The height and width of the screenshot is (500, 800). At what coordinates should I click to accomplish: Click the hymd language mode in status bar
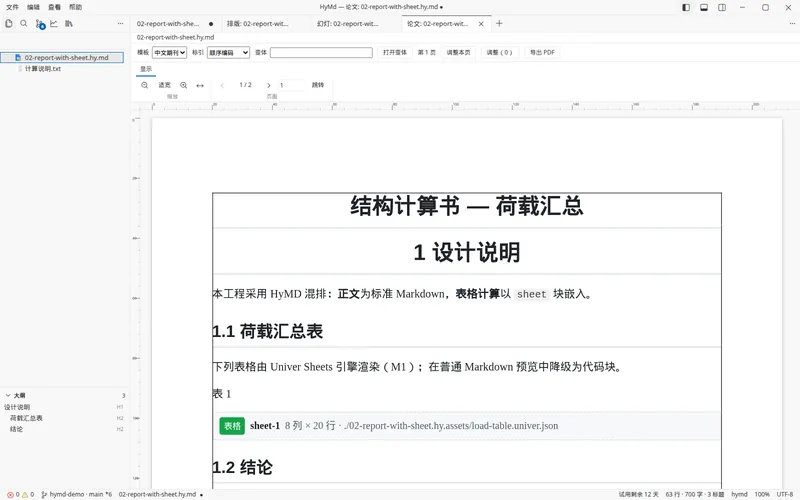point(739,494)
